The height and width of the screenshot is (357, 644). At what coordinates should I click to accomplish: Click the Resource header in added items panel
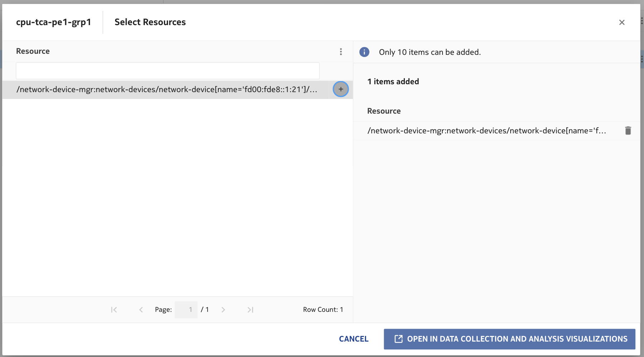384,111
